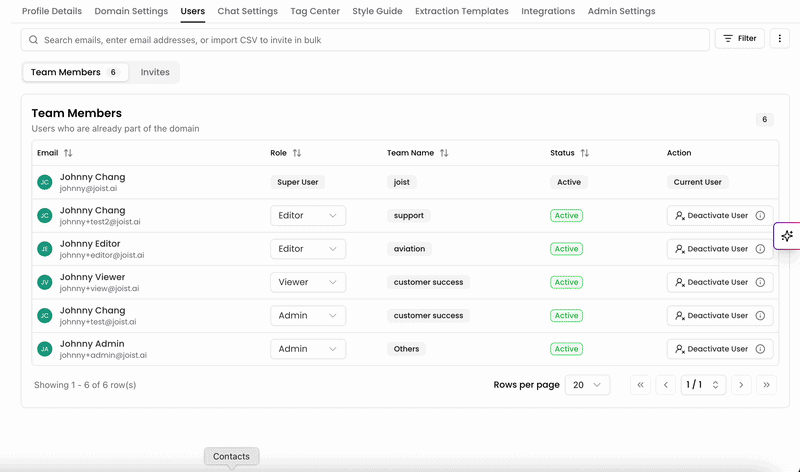Viewport: 800px width, 472px height.
Task: Sort table by Email column
Action: tap(68, 153)
